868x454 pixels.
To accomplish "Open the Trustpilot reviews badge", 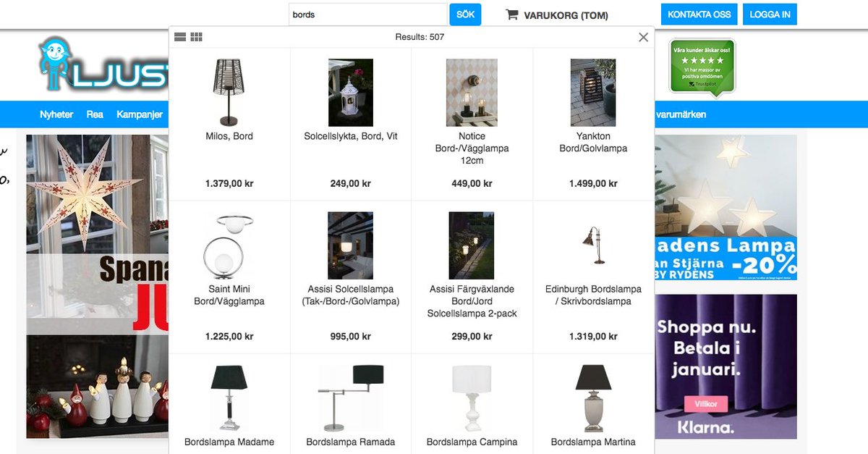I will [702, 67].
